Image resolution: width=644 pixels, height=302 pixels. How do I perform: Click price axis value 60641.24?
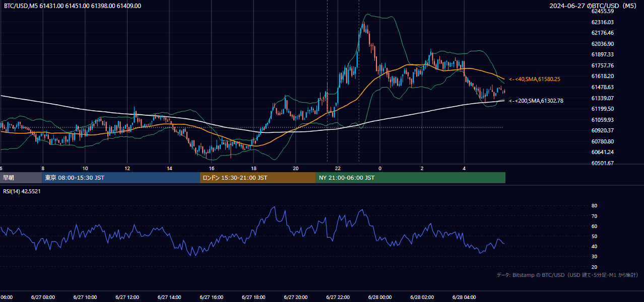tap(602, 152)
